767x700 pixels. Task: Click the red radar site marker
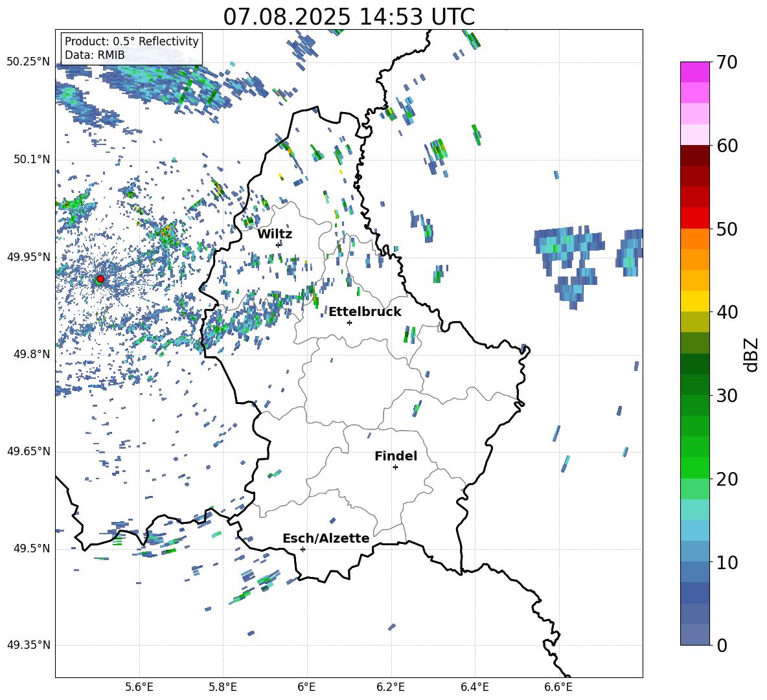pyautogui.click(x=100, y=279)
